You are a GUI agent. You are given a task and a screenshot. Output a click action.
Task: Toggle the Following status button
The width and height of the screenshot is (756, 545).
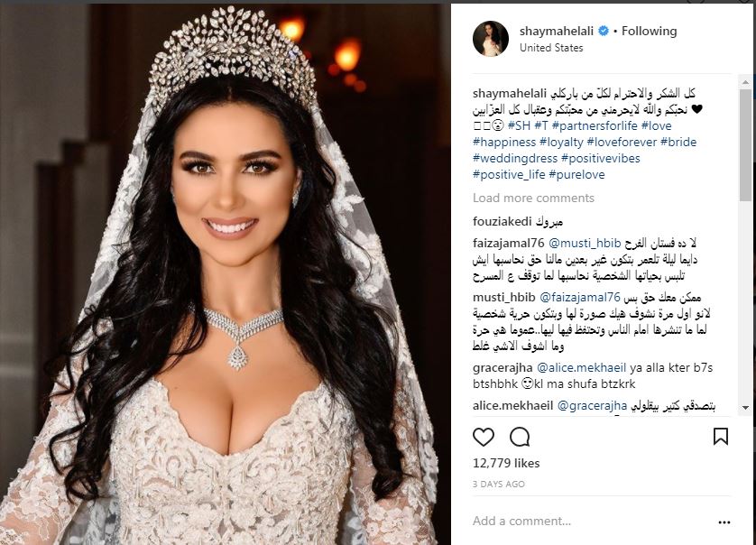649,32
